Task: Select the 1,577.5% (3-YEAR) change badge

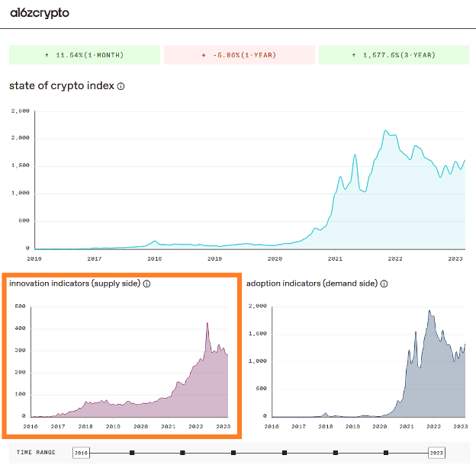Action: 394,55
